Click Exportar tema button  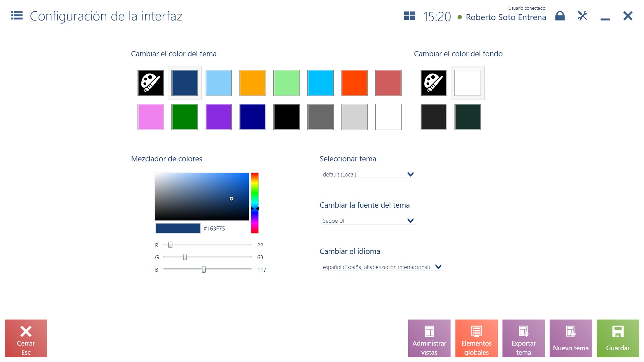tap(524, 338)
